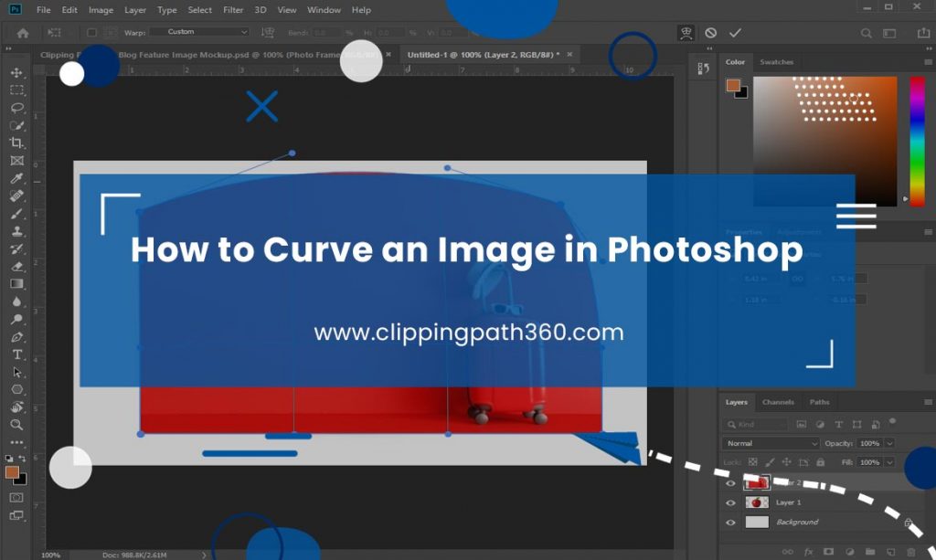936x560 pixels.
Task: Toggle lock all padlock icon
Action: (821, 462)
